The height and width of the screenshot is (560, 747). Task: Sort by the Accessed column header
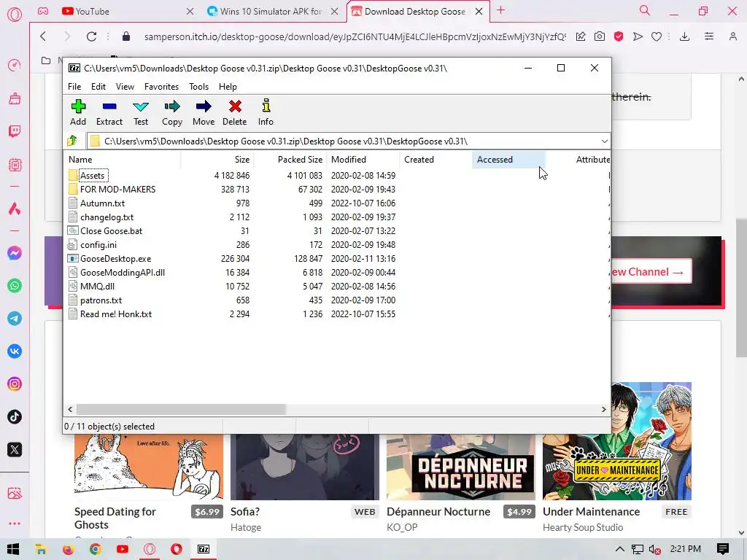click(508, 160)
